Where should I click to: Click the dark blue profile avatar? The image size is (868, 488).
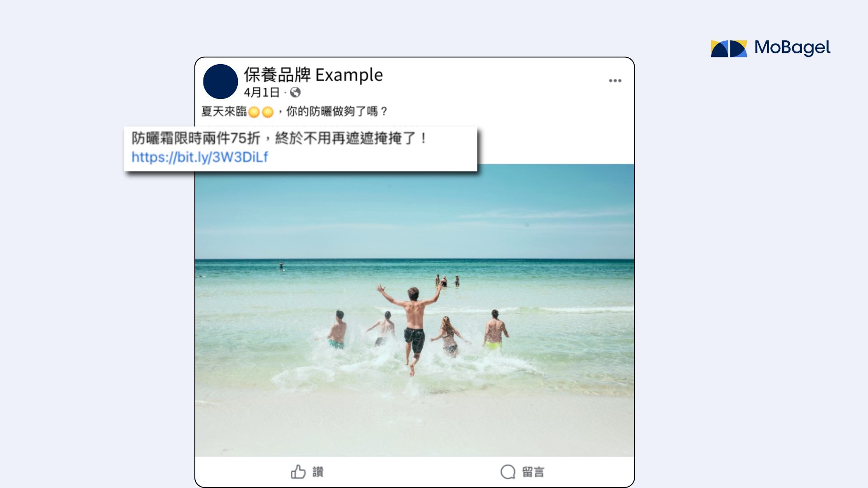click(x=221, y=81)
